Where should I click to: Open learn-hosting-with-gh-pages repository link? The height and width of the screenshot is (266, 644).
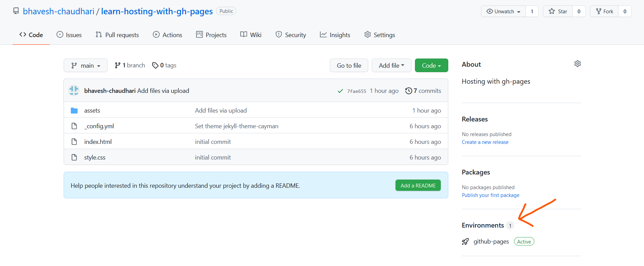click(157, 11)
